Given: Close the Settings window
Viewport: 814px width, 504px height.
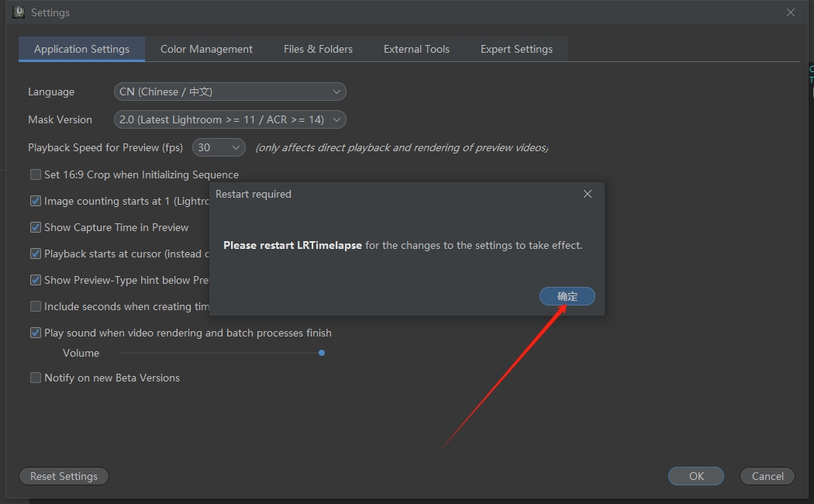Looking at the screenshot, I should pos(790,12).
